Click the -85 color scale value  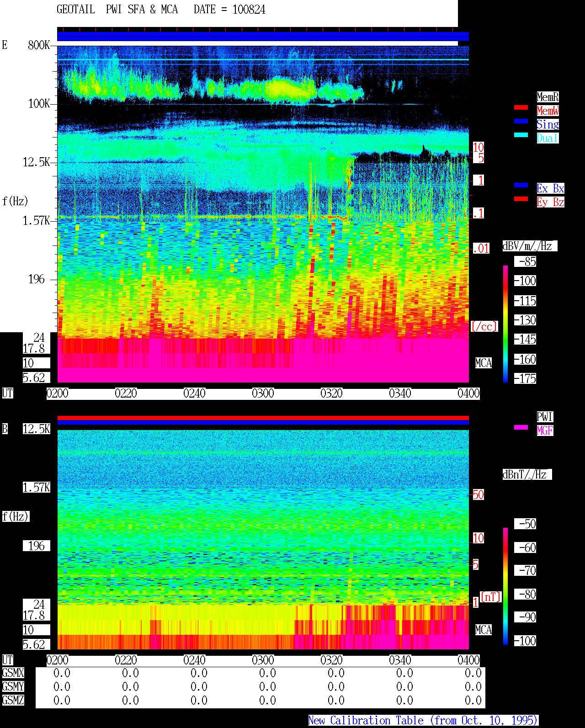pos(525,261)
